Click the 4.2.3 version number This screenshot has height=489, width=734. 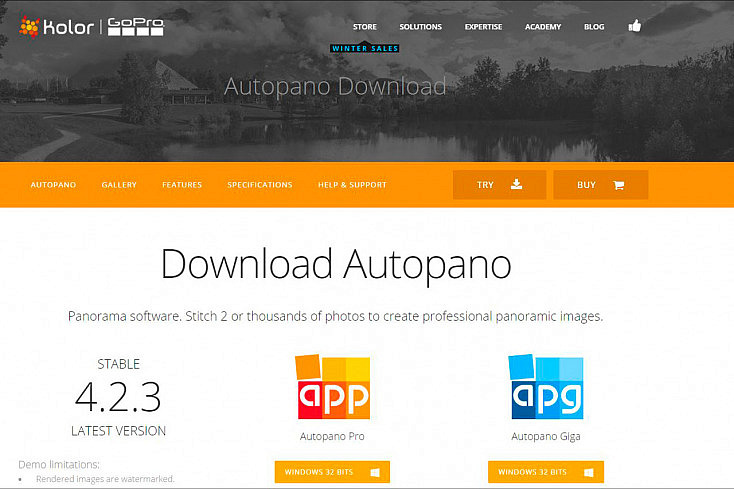click(118, 397)
